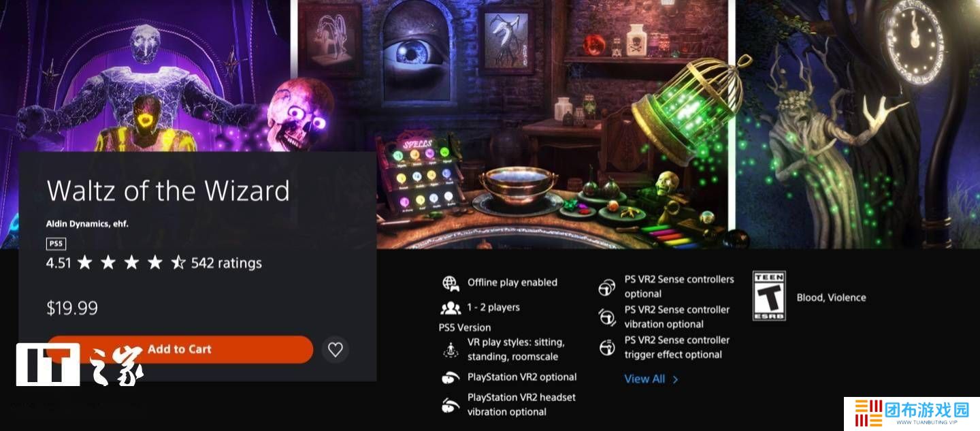Viewport: 980px width, 431px height.
Task: Expand the View All chevron arrow
Action: [x=675, y=379]
